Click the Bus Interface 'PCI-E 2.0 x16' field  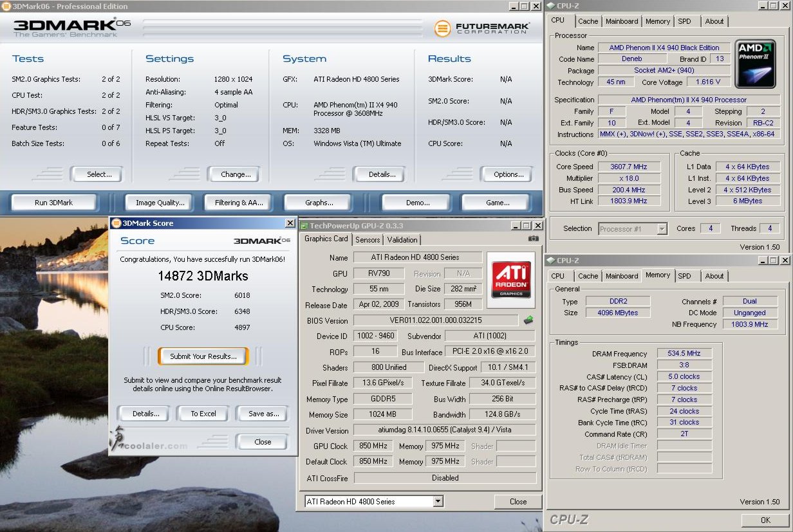tap(490, 352)
